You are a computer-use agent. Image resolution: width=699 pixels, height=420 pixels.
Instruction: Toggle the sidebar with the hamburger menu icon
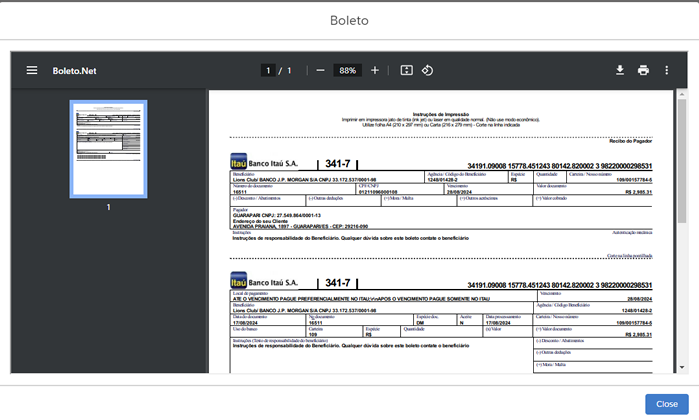pyautogui.click(x=32, y=71)
